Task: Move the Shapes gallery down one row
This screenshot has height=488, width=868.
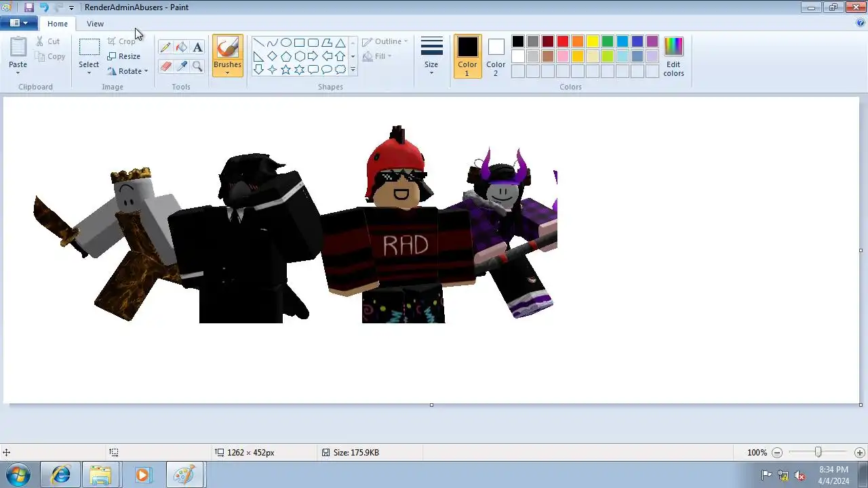Action: click(353, 56)
